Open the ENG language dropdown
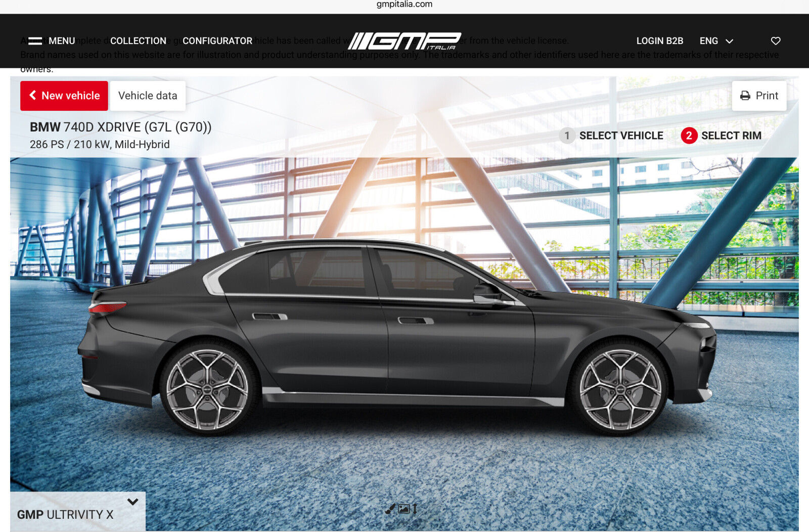Screen dimensions: 809x532 [x=716, y=41]
